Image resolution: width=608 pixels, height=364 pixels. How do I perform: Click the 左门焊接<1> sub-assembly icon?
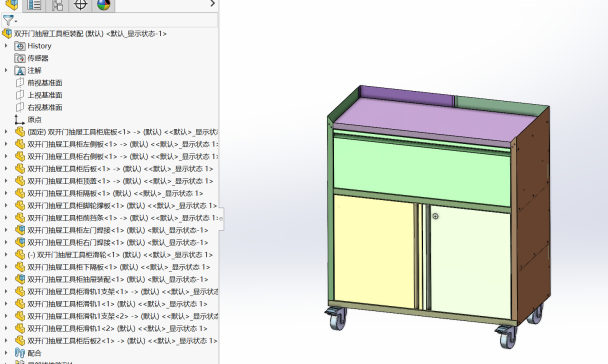pyautogui.click(x=20, y=230)
